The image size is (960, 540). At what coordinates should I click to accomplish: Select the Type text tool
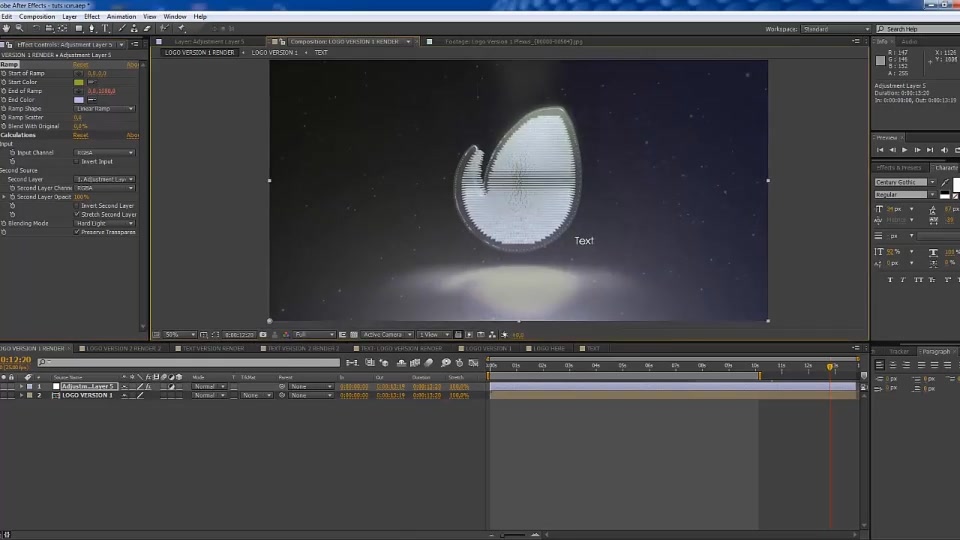coord(105,28)
